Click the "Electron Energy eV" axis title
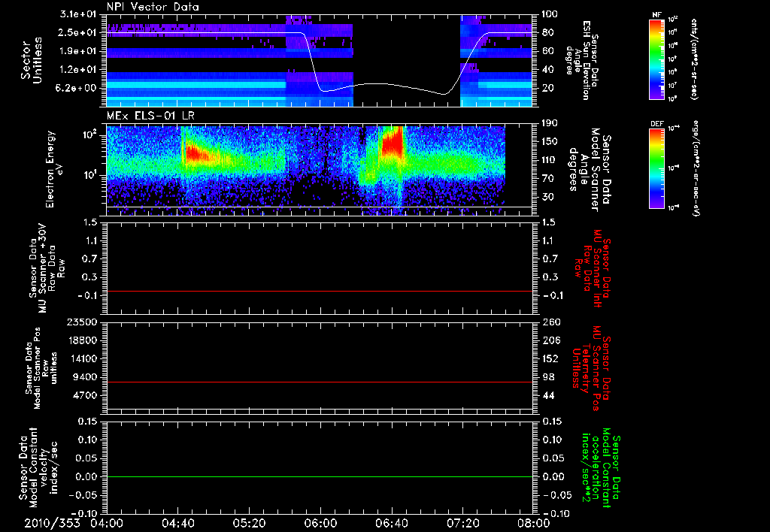770x532 pixels. click(x=56, y=169)
